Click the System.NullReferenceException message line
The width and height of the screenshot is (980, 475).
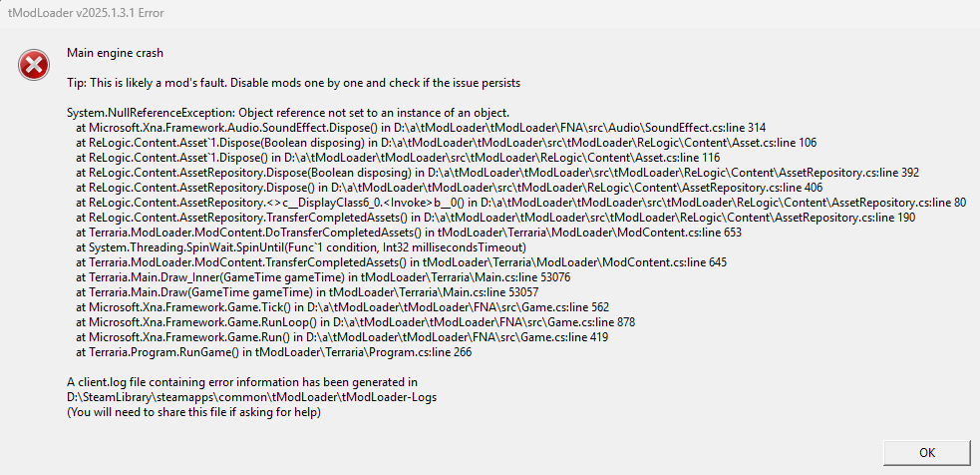tap(288, 114)
